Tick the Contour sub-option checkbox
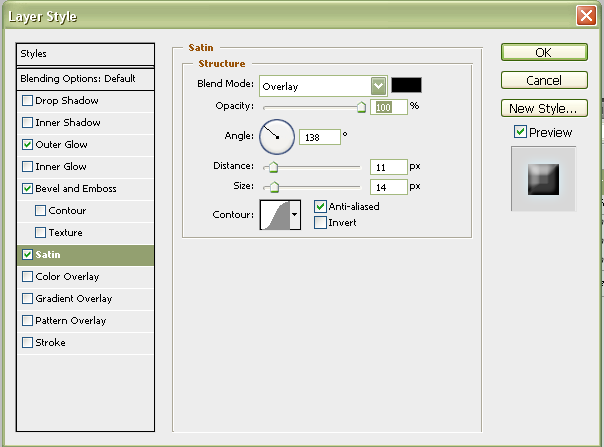604x447 pixels. [40, 210]
